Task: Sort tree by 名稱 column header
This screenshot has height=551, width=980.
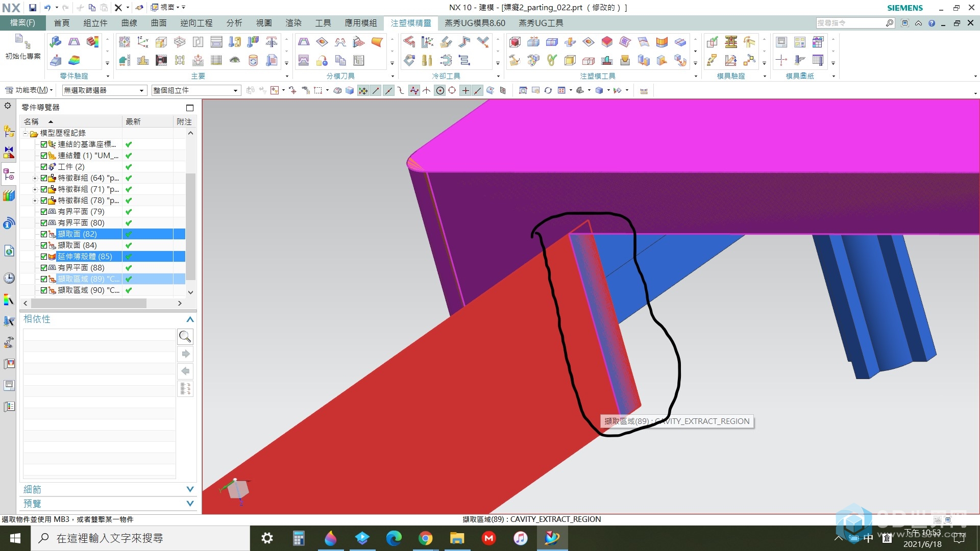Action: pyautogui.click(x=71, y=121)
